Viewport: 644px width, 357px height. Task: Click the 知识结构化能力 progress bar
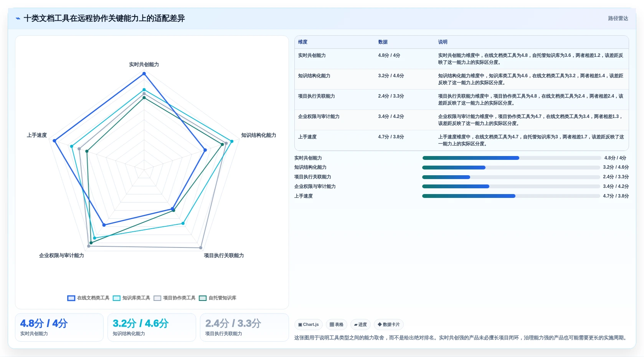click(x=511, y=168)
